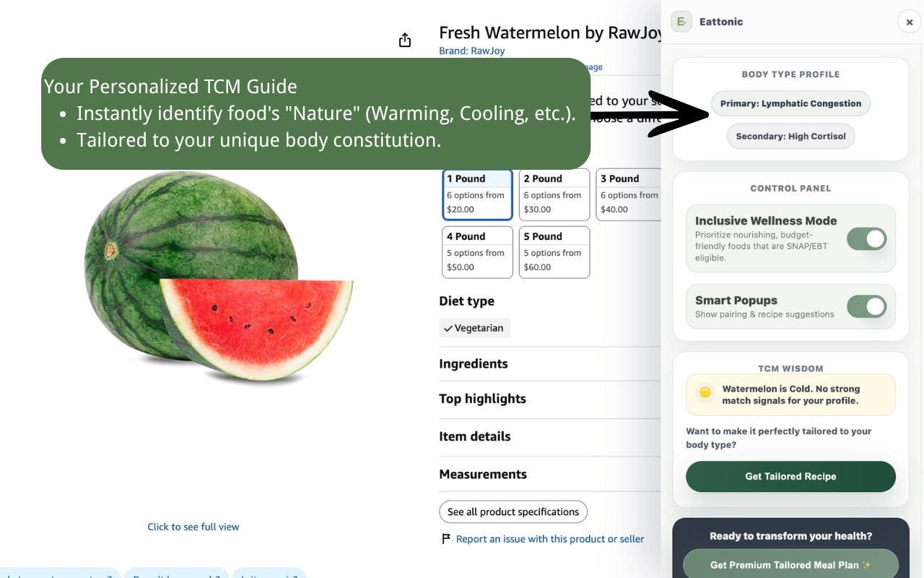
Task: Open the Brand: RawJoy link
Action: 471,51
